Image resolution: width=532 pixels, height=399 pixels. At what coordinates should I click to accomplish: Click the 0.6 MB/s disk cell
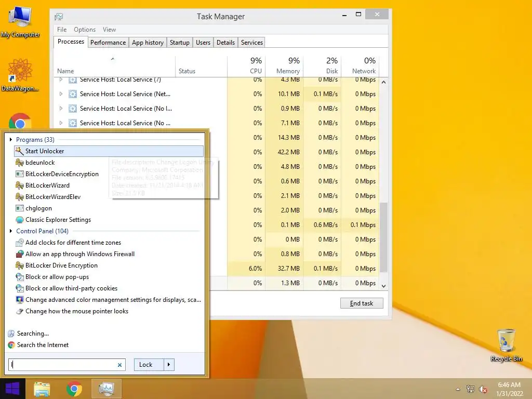click(x=322, y=224)
